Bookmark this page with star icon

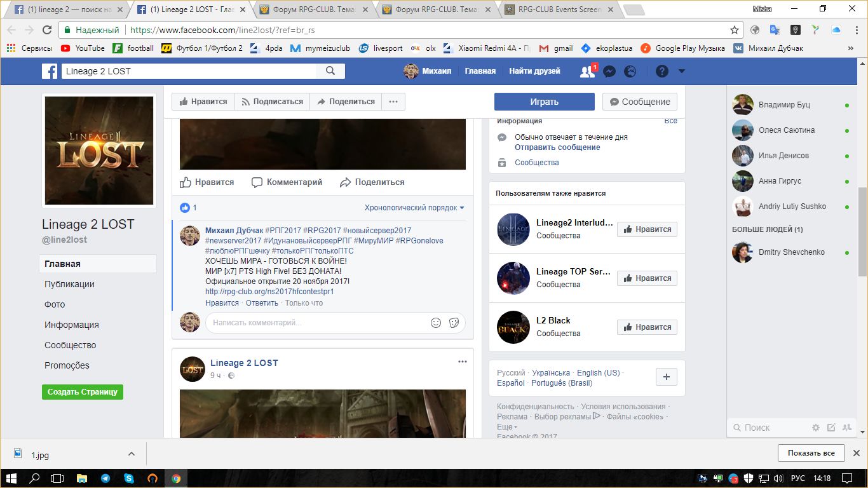pos(735,30)
